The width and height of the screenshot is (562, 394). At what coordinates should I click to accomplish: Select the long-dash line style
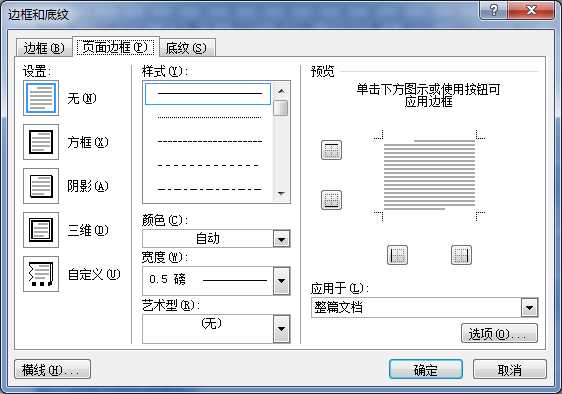click(x=208, y=165)
